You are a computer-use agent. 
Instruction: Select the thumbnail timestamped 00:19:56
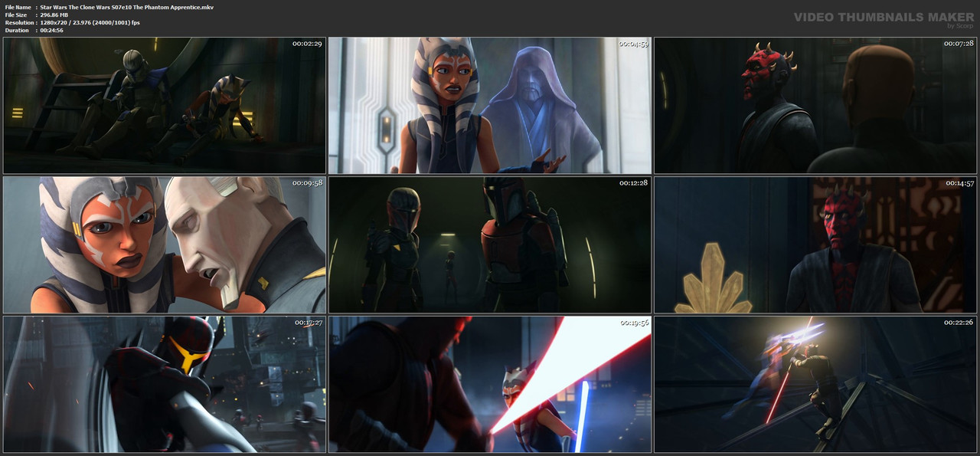click(x=490, y=384)
